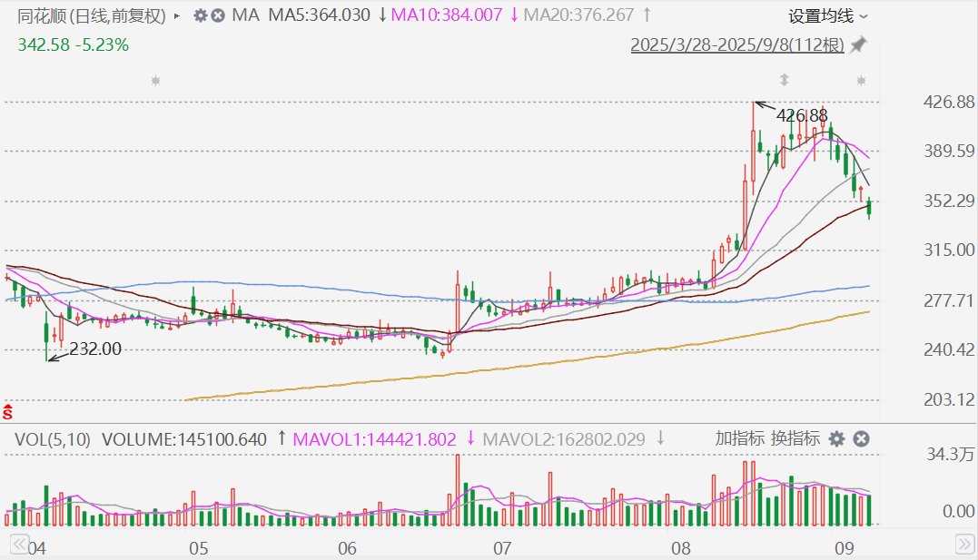Expand the 设置均线 dropdown
This screenshot has width=978, height=560.
tap(827, 16)
